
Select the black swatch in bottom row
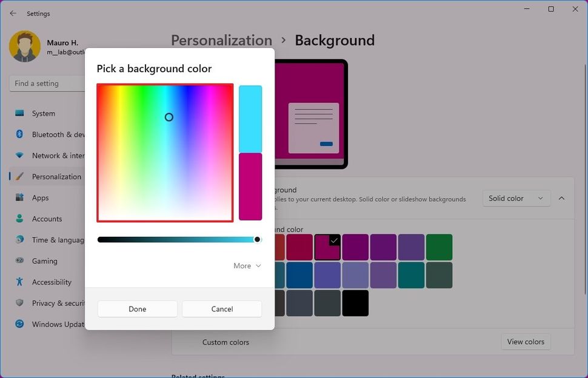(355, 303)
